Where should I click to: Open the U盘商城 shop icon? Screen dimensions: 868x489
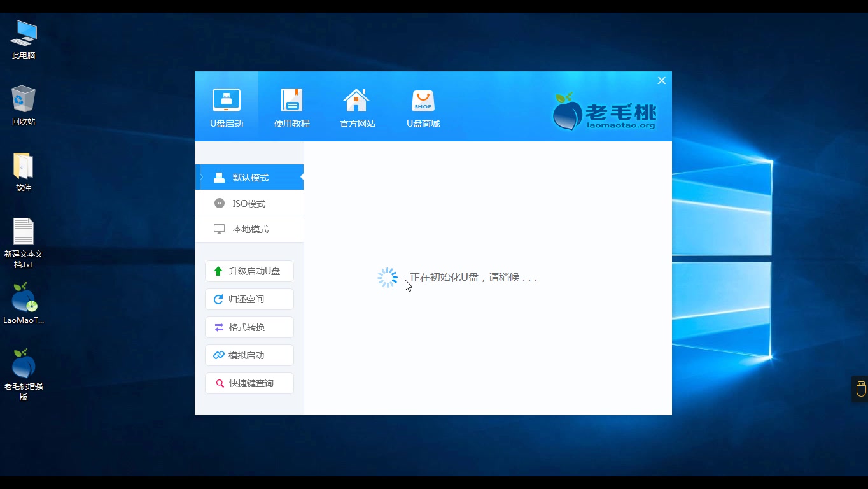coord(423,100)
